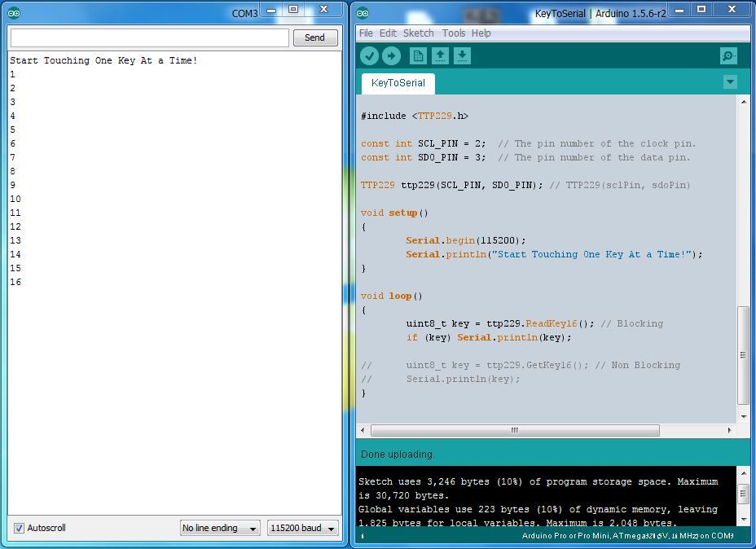Create a new sketch with New icon
756x549 pixels.
(x=418, y=56)
